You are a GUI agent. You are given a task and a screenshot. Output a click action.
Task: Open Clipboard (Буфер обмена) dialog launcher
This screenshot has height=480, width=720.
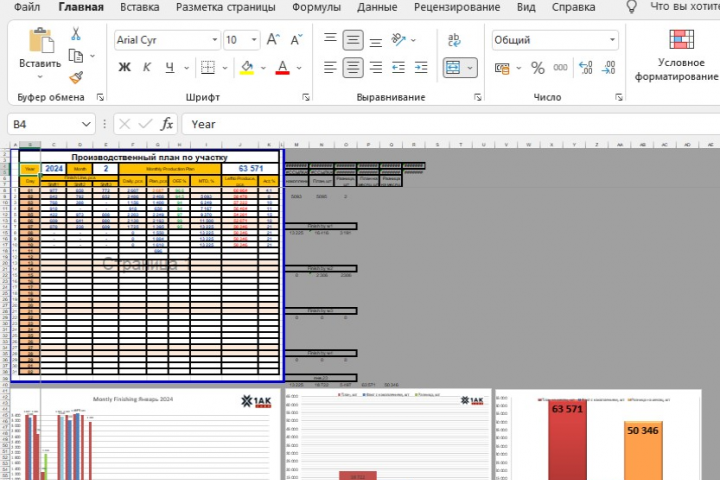coord(100,97)
